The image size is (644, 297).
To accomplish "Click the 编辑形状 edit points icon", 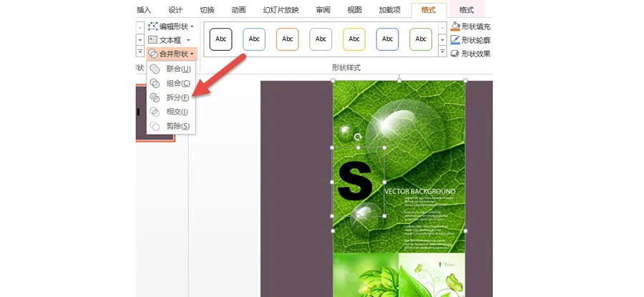I will pos(153,26).
